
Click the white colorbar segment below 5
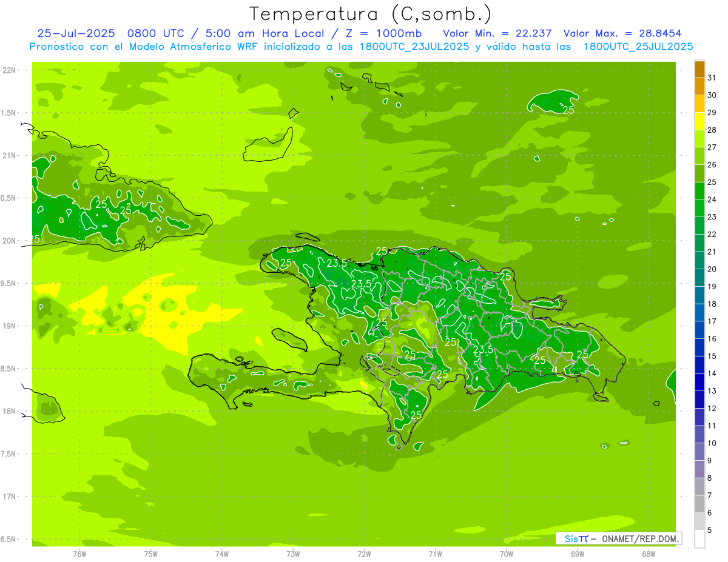[x=699, y=539]
